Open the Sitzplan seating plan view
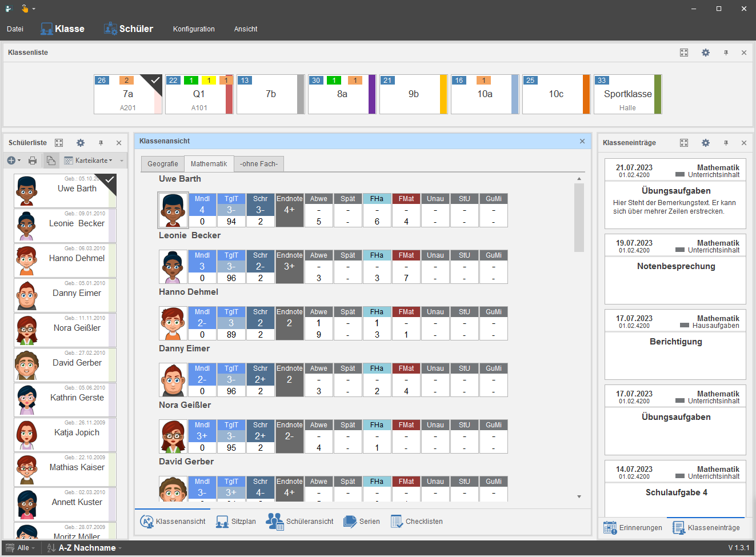The height and width of the screenshot is (557, 756). point(235,522)
